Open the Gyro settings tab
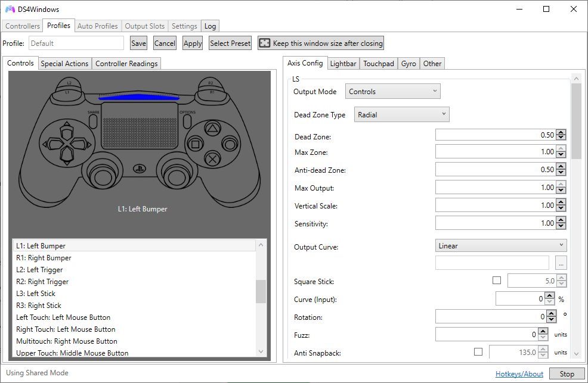The width and height of the screenshot is (588, 383). tap(408, 63)
